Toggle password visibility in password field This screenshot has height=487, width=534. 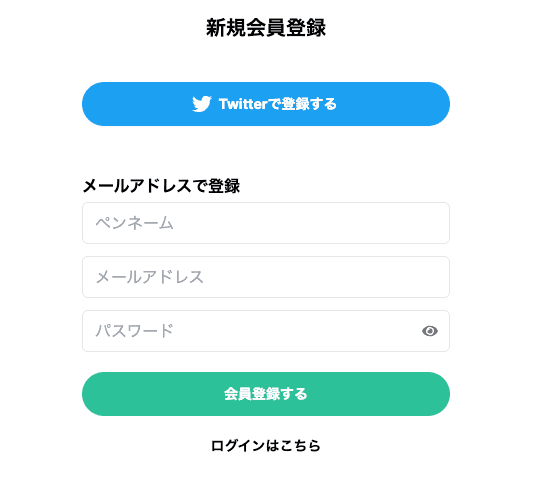click(x=430, y=331)
